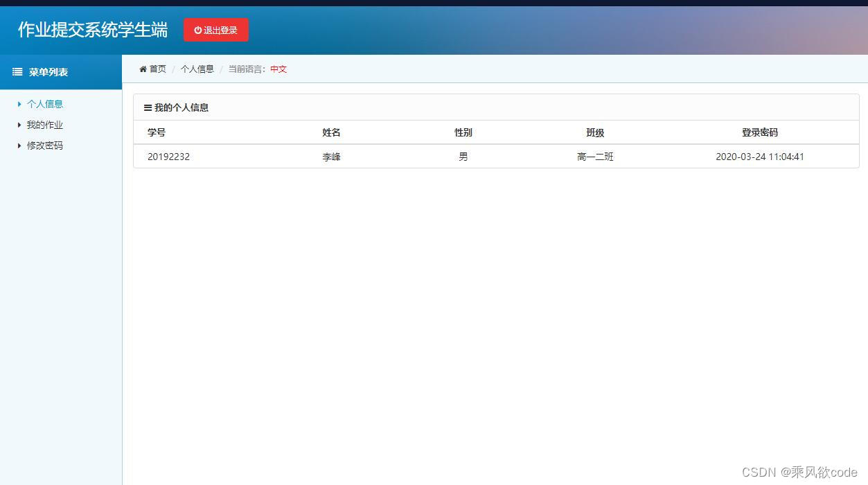Click the power icon in 退出登录 button
This screenshot has height=485, width=868.
coord(197,30)
